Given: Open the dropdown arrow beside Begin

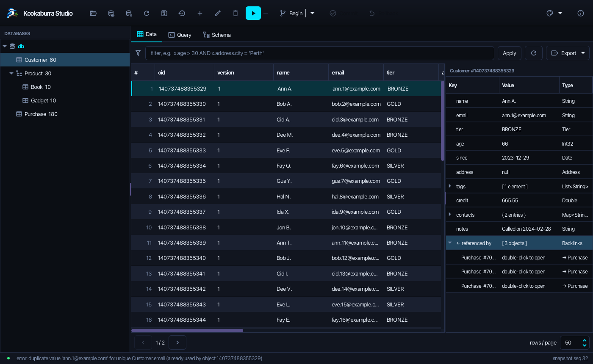Looking at the screenshot, I should tap(313, 13).
